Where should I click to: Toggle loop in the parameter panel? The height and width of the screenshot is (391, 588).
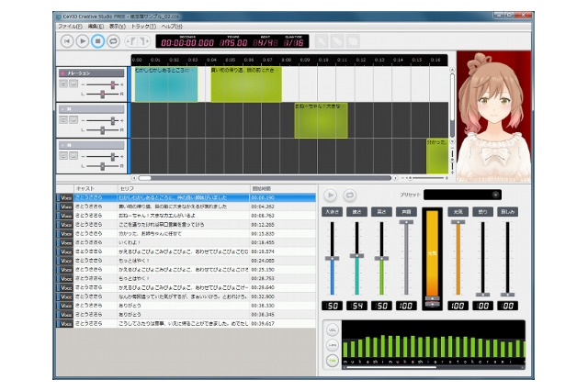[x=349, y=195]
